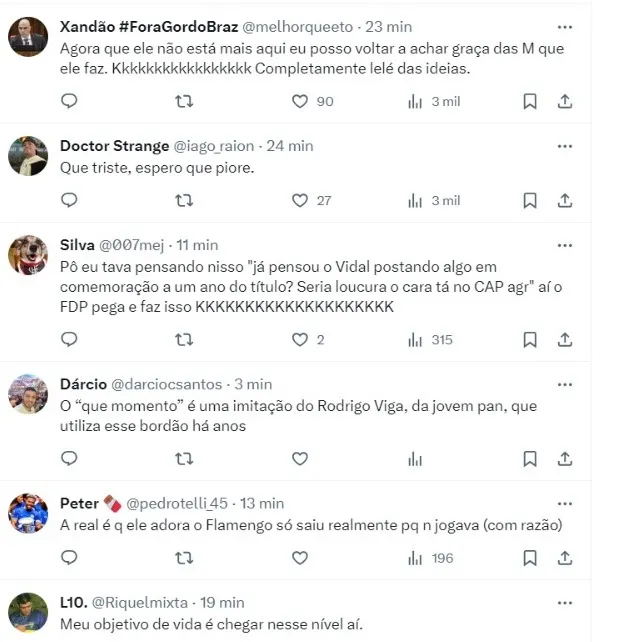The image size is (617, 642).
Task: Bookmark Dárcio's tweet
Action: tap(530, 459)
